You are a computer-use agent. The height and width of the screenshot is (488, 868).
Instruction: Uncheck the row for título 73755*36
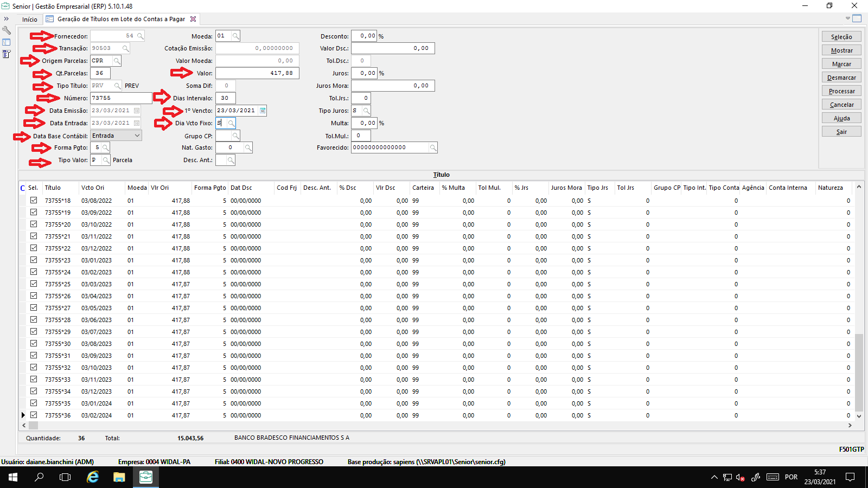(x=34, y=415)
